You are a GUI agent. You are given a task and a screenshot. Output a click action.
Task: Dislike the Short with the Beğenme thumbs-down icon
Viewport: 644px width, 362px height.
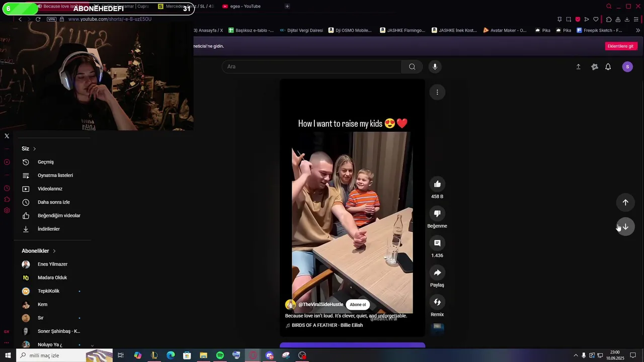click(x=437, y=214)
